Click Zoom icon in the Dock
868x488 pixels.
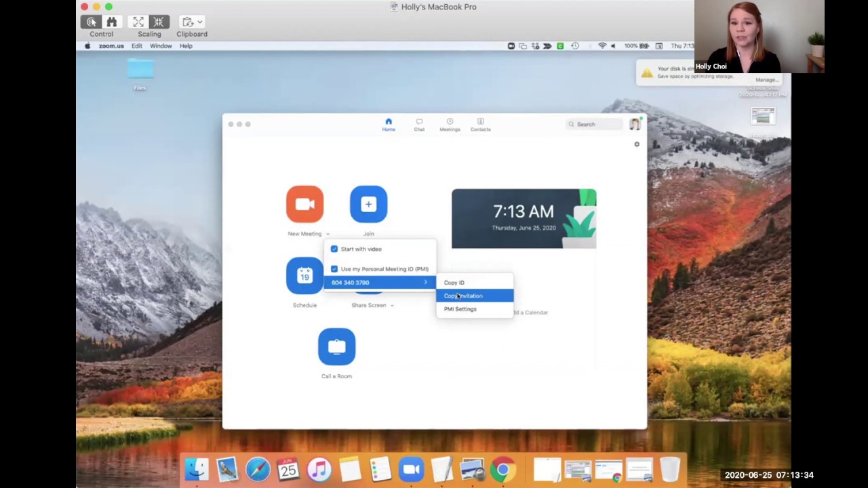click(x=411, y=469)
